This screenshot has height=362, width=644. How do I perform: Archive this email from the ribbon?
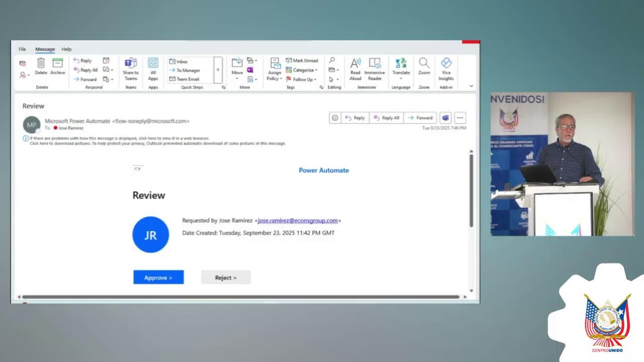[57, 66]
